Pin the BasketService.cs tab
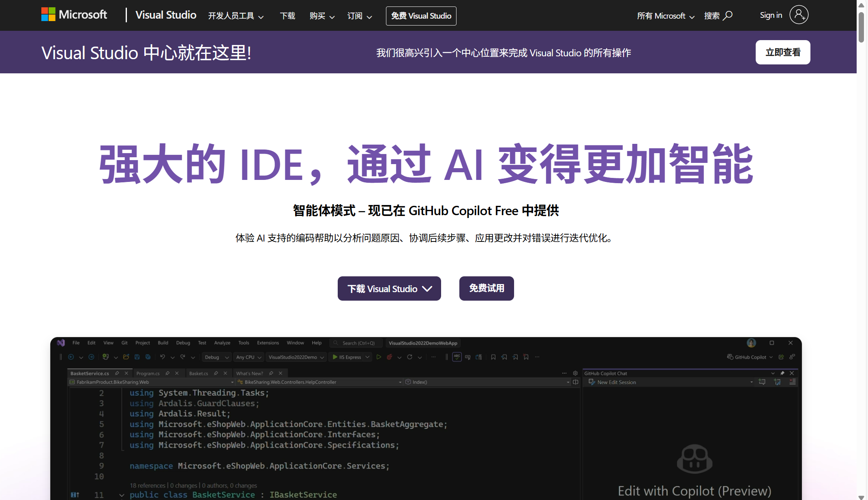 click(117, 373)
